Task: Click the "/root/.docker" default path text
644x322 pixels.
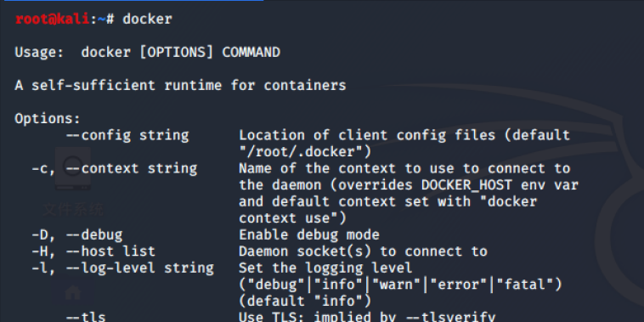Action: (305, 152)
